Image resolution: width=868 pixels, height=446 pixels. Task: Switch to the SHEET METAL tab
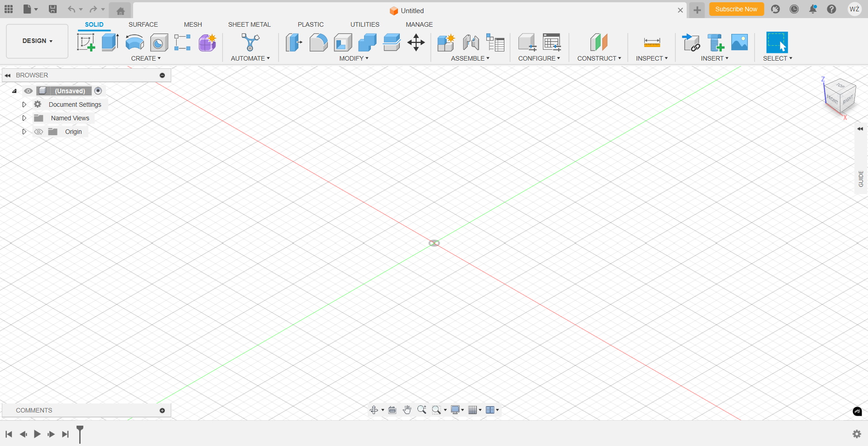tap(249, 24)
